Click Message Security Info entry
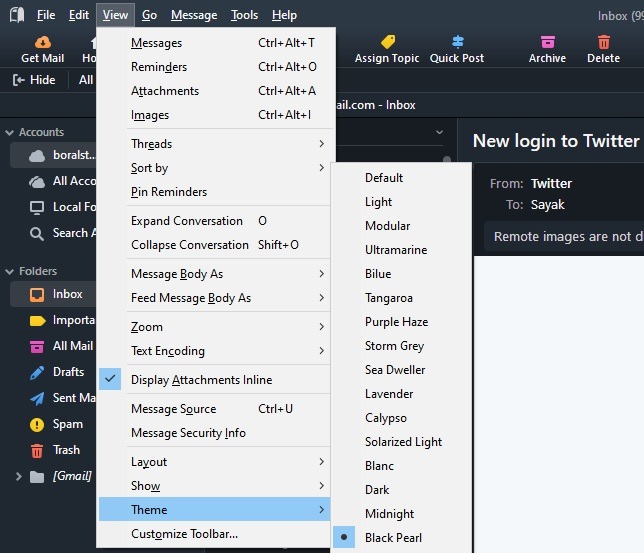This screenshot has width=644, height=553. coord(188,433)
